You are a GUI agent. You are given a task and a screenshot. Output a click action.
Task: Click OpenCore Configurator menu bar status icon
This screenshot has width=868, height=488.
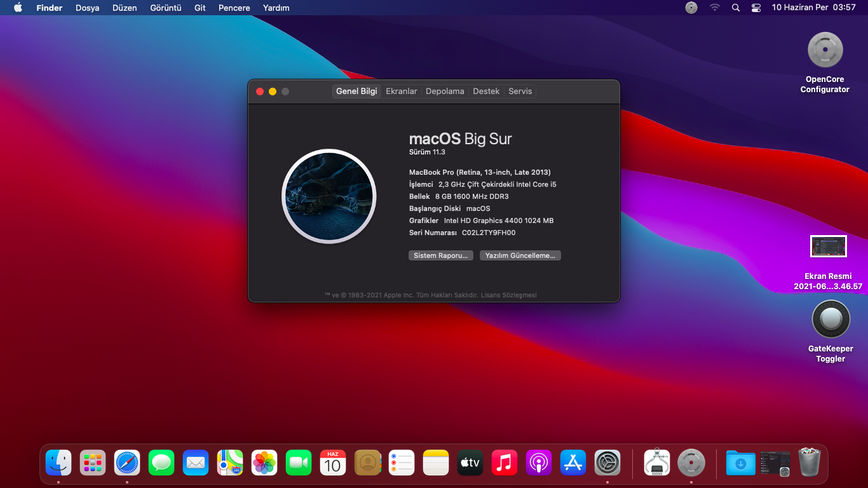(x=691, y=8)
